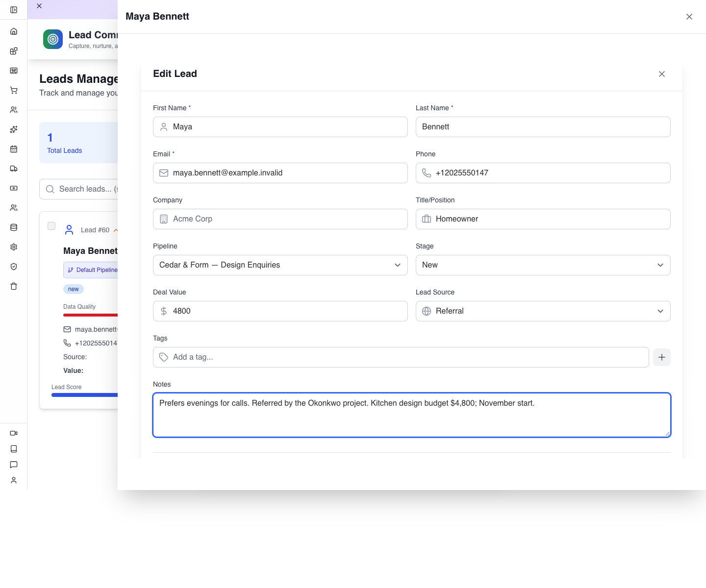Click the Data Quality red bar

click(x=90, y=315)
